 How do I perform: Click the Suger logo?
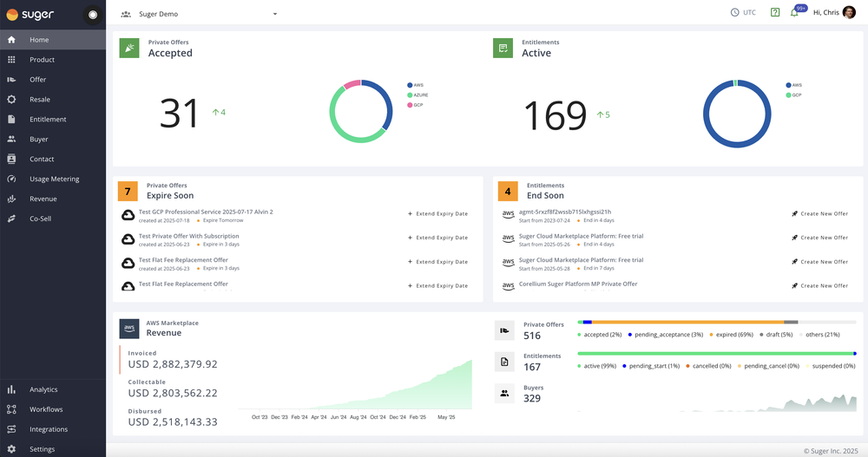[x=30, y=15]
